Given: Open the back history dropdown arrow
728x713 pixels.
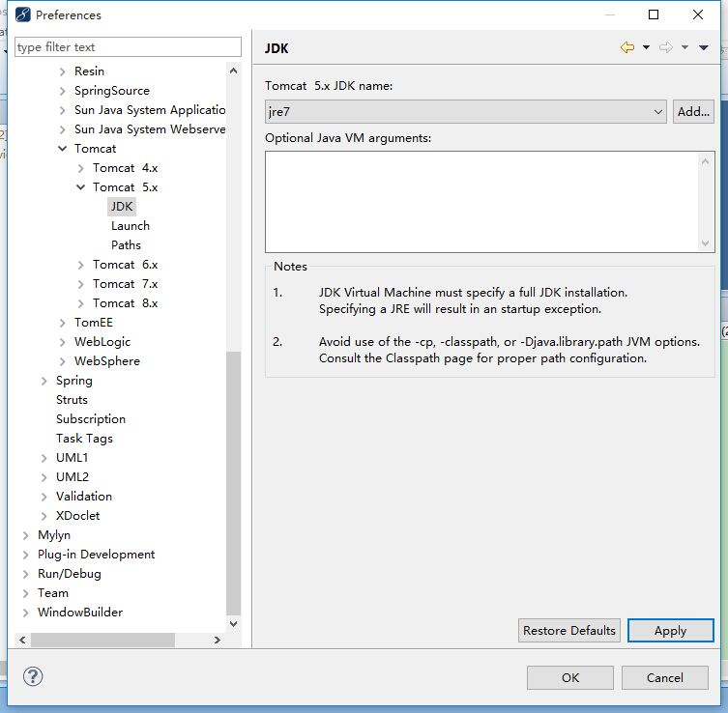Looking at the screenshot, I should tap(646, 46).
